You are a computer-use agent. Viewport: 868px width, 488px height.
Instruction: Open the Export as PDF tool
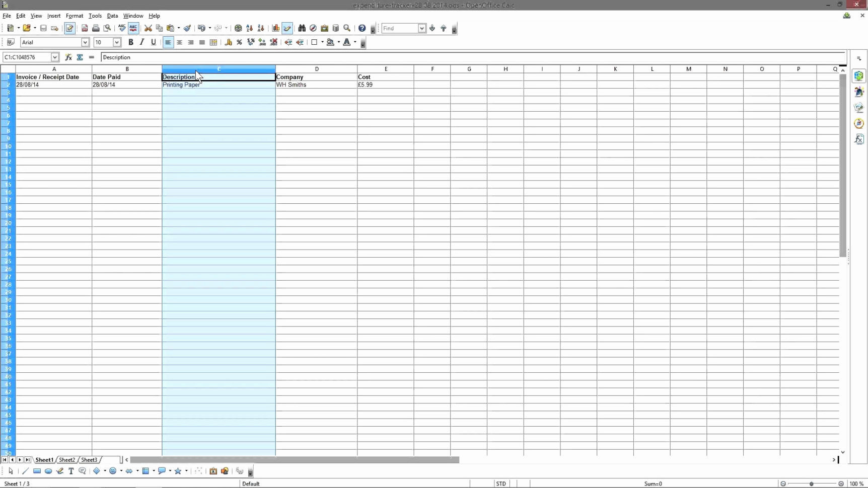(85, 28)
